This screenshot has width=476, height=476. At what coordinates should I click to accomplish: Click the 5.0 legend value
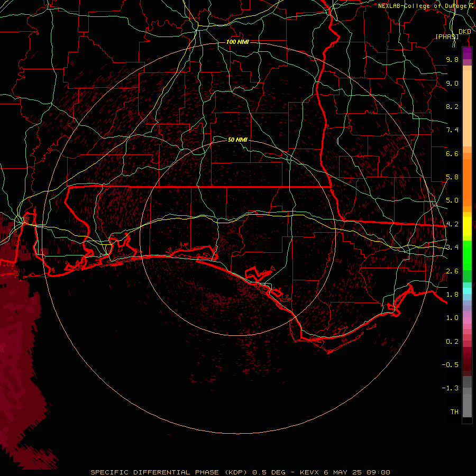[452, 200]
